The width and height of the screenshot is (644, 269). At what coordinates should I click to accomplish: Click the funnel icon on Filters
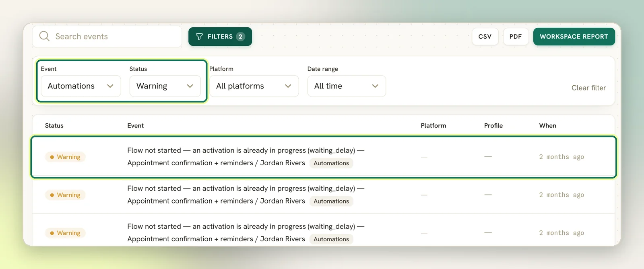coord(199,37)
